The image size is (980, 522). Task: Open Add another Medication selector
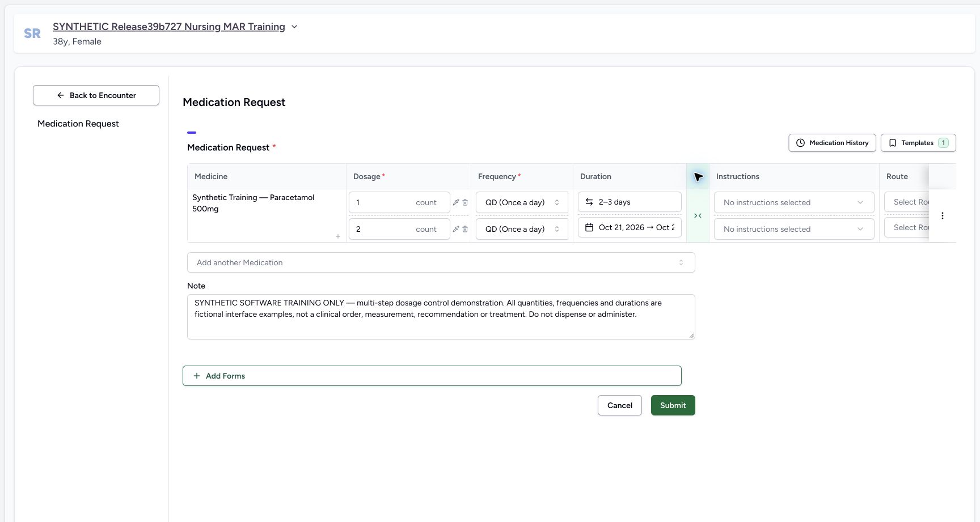441,262
